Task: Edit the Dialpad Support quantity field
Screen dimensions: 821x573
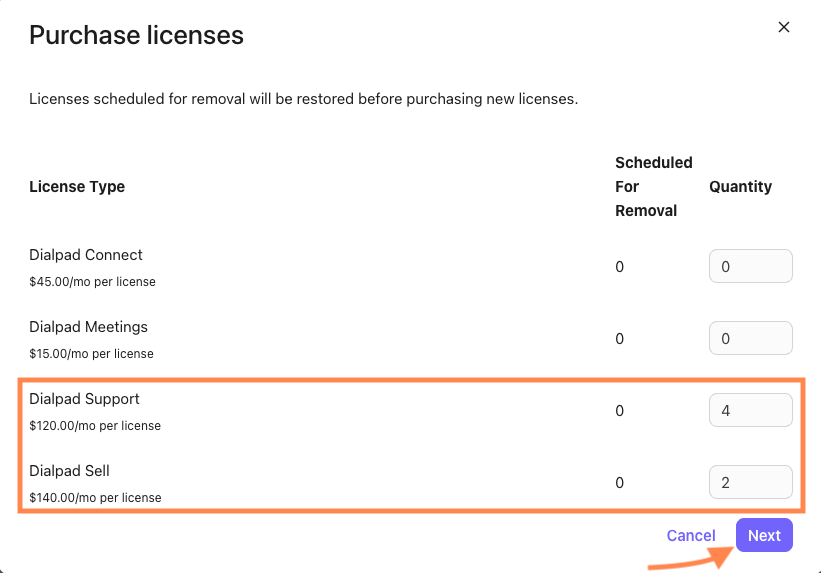Action: tap(751, 410)
